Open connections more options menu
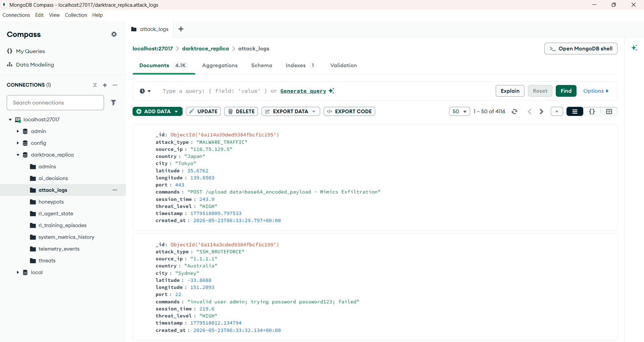This screenshot has width=644, height=342. pos(115,85)
